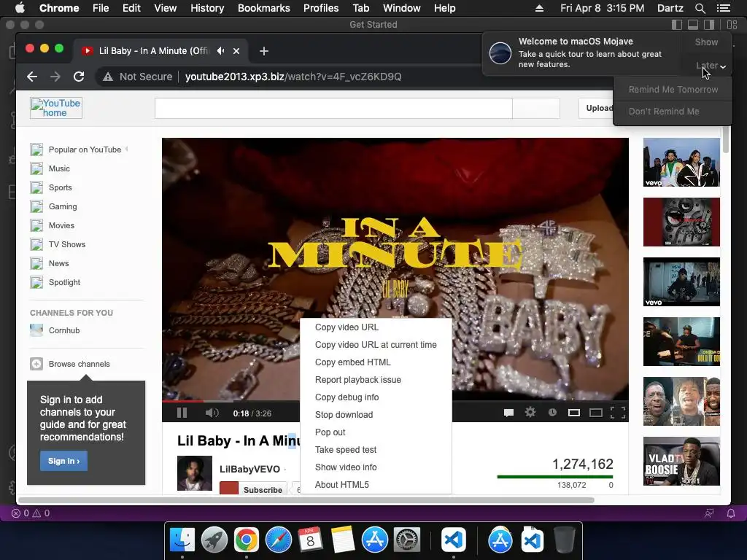The height and width of the screenshot is (560, 747).
Task: Open Popular on YouTube in guide
Action: click(x=85, y=149)
